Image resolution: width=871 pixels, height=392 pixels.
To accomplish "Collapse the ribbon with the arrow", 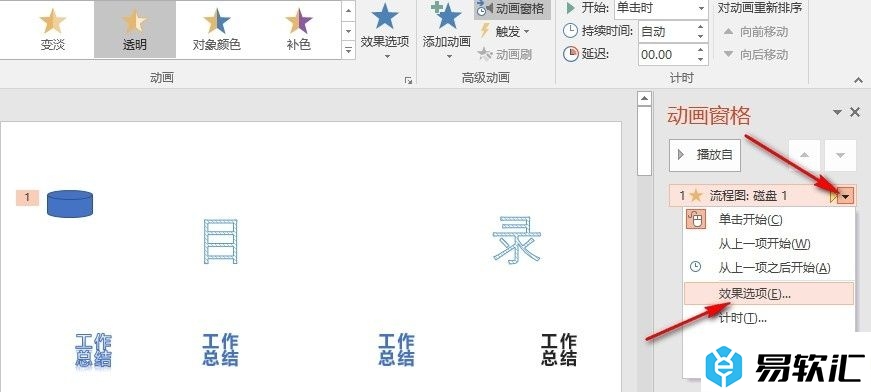I will (858, 81).
